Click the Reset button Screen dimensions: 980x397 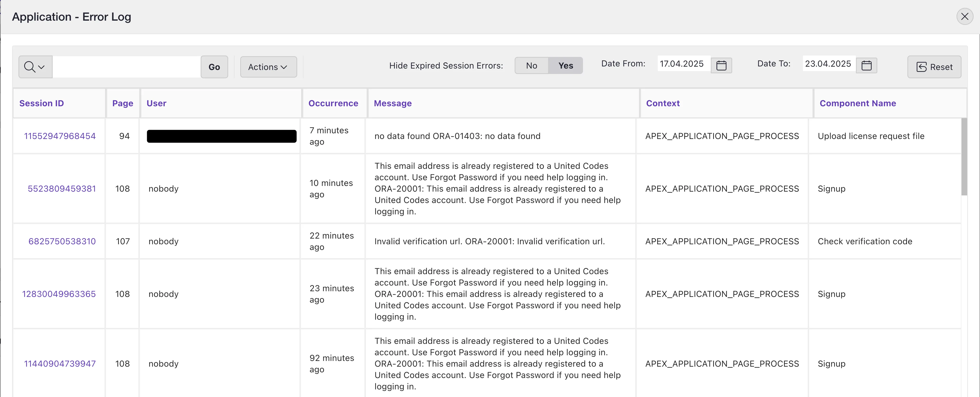(x=934, y=67)
